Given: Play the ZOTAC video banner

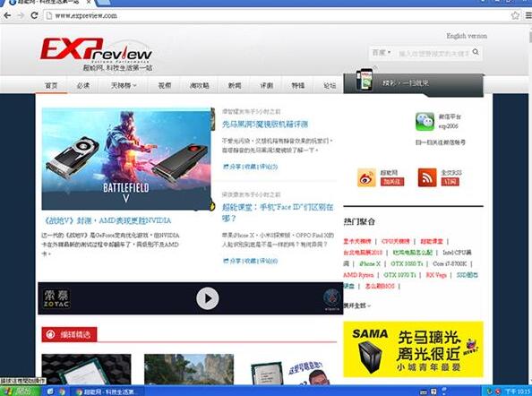Looking at the screenshot, I should (207, 298).
